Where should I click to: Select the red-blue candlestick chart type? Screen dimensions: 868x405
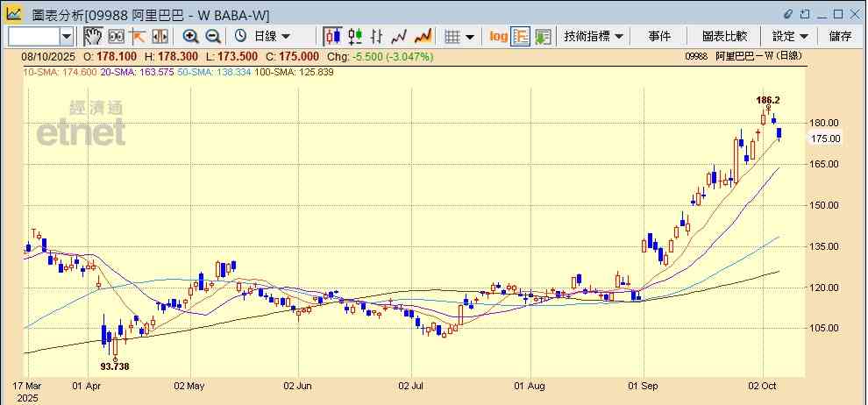333,36
